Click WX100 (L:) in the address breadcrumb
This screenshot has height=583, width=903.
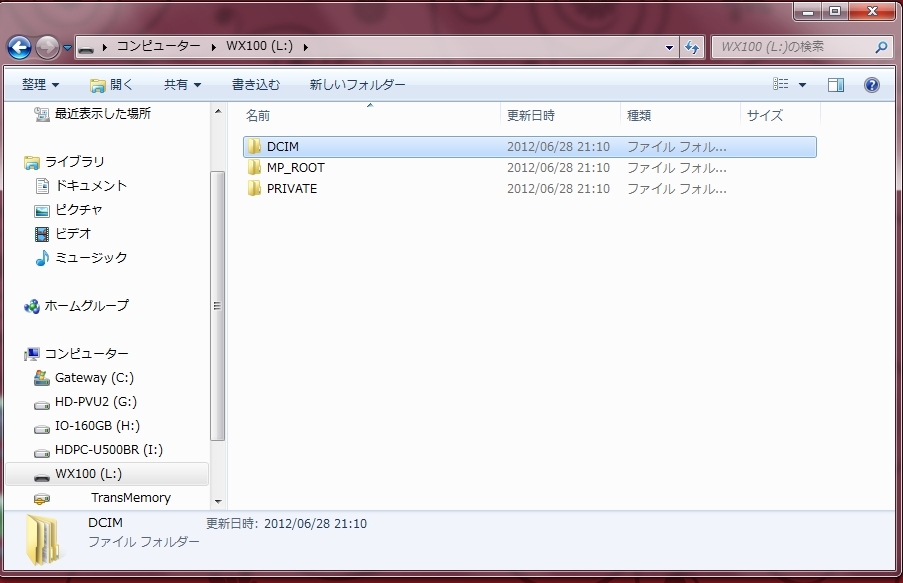tap(259, 46)
